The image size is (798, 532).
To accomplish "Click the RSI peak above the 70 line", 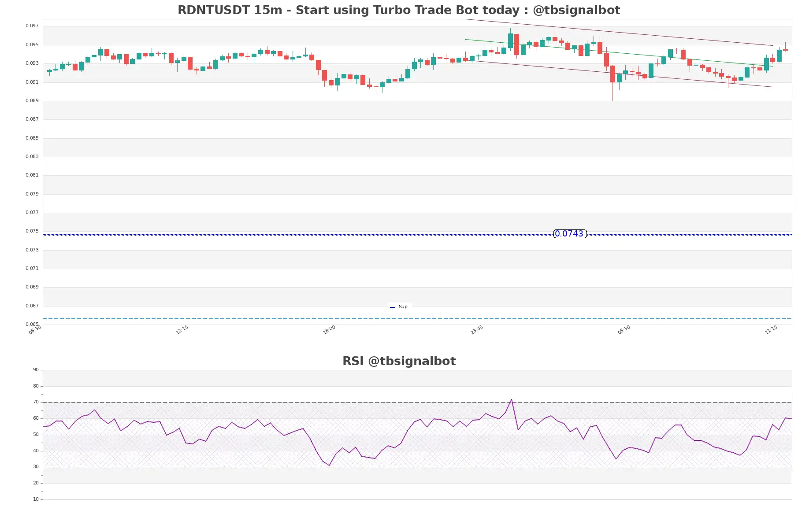I will pyautogui.click(x=512, y=400).
